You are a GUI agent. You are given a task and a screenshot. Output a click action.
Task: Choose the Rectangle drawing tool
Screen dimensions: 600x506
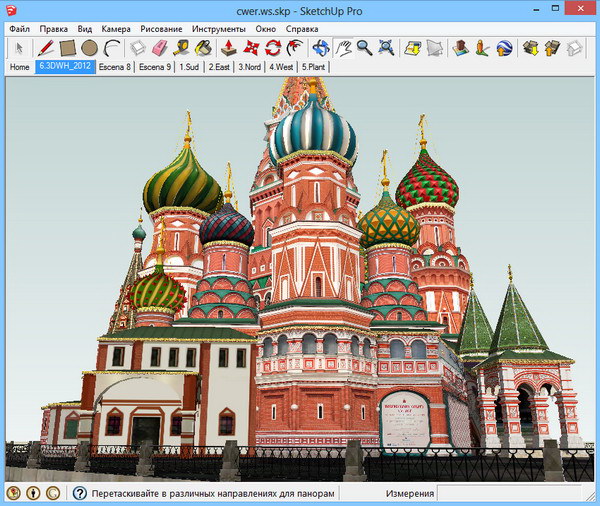coord(67,47)
